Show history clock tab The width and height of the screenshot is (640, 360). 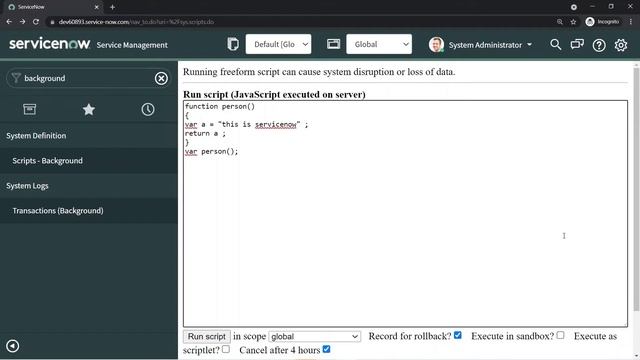(x=148, y=109)
